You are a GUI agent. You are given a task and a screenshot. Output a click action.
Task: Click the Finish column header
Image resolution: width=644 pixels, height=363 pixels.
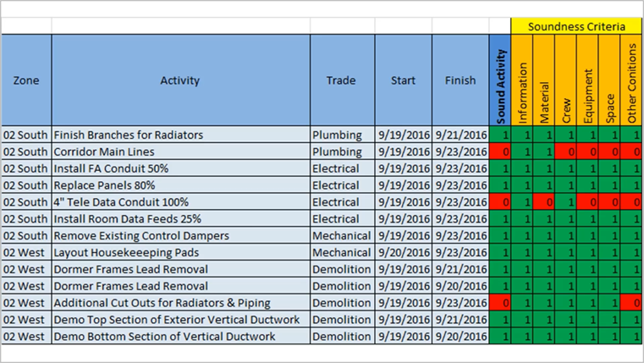(x=460, y=81)
